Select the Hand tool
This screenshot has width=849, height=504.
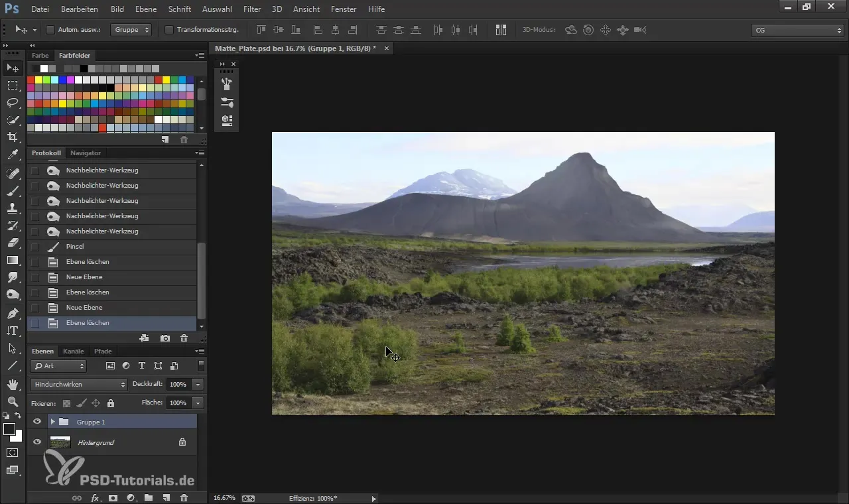tap(13, 384)
